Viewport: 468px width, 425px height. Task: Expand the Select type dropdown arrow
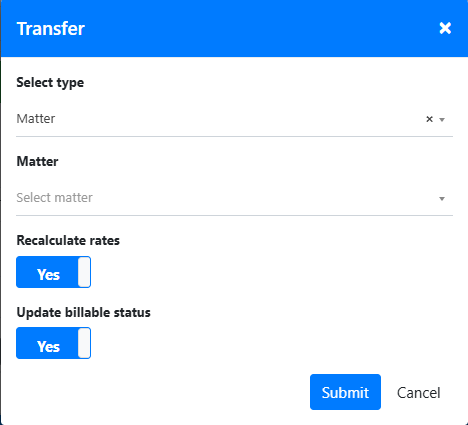click(x=442, y=120)
